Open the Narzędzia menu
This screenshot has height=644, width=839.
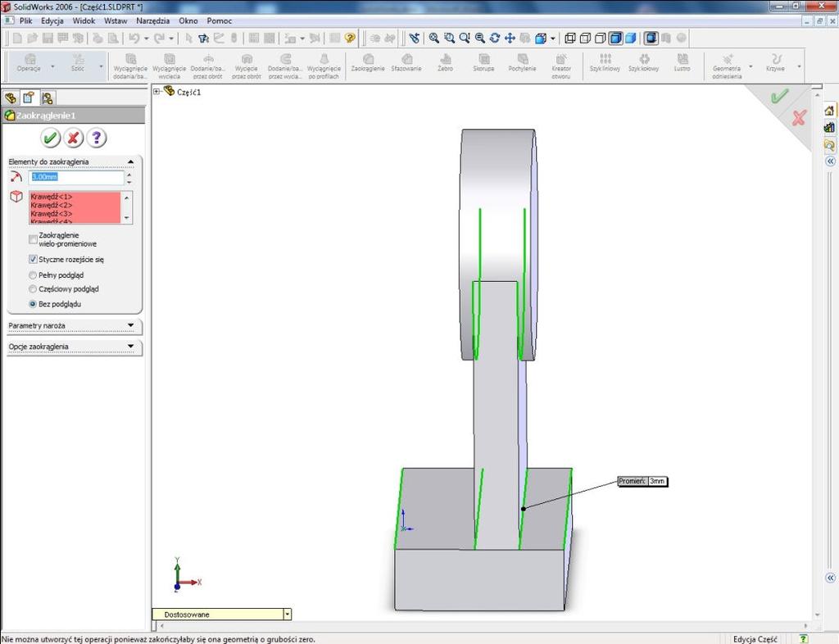(153, 20)
